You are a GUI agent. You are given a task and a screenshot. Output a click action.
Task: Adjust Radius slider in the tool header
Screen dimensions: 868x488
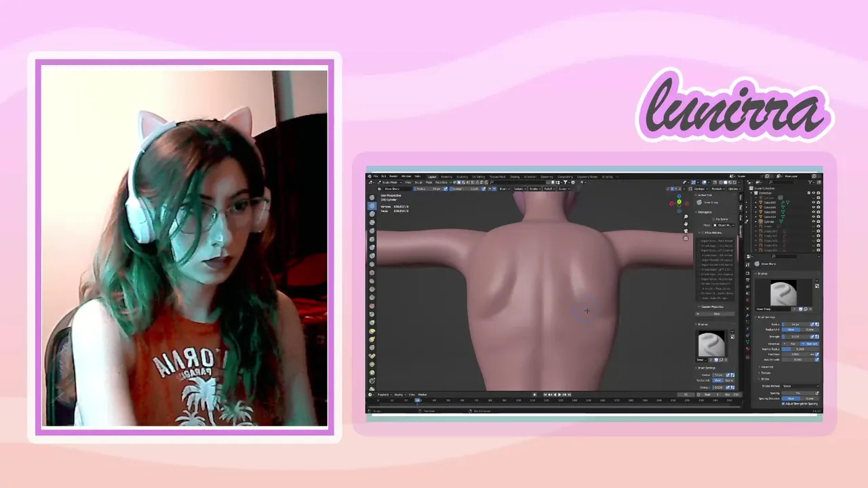[x=429, y=188]
